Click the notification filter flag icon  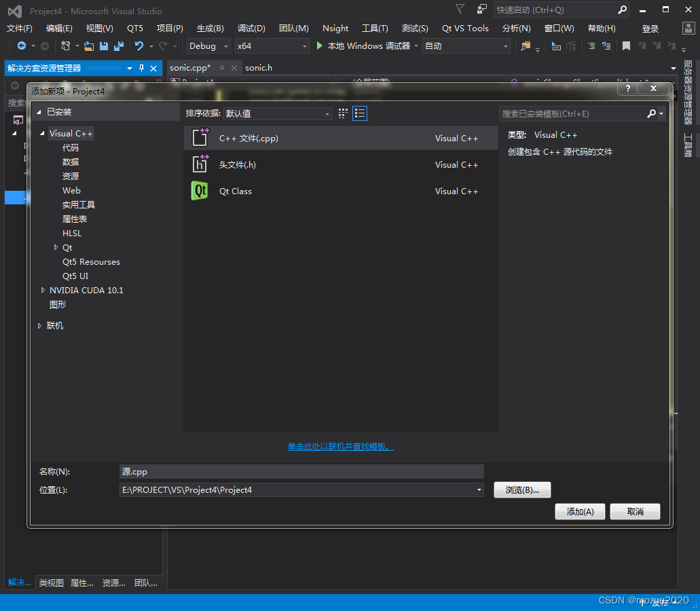pos(460,9)
